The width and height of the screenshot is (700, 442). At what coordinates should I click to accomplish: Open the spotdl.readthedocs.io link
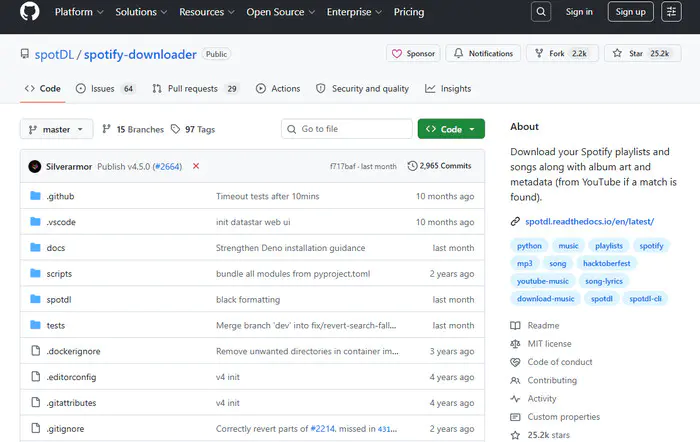[x=589, y=221]
